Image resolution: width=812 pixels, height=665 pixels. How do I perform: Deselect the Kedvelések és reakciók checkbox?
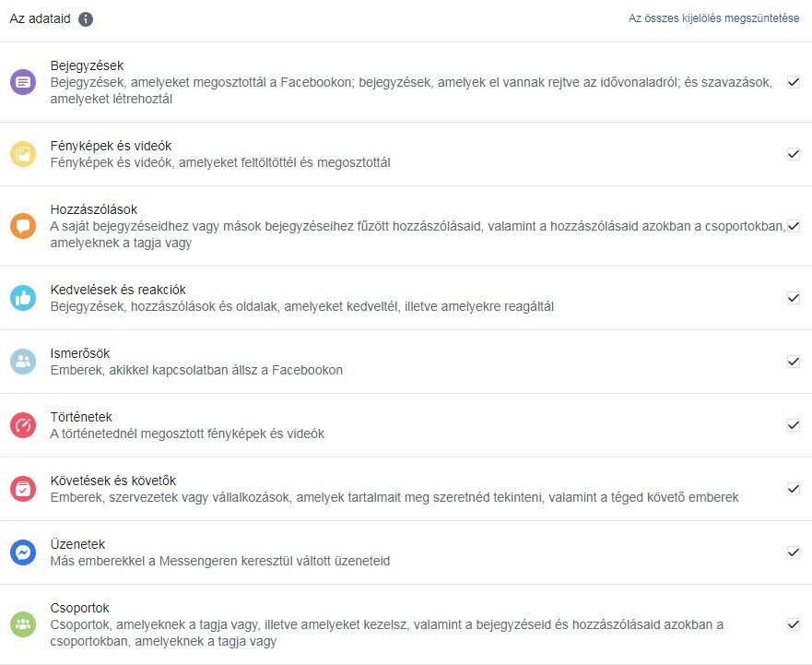[x=793, y=298]
